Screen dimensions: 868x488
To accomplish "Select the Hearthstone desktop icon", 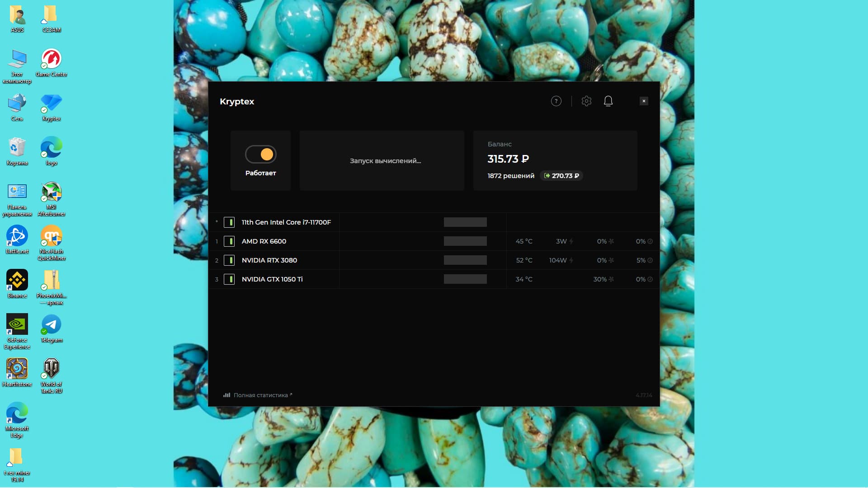I will click(x=17, y=373).
